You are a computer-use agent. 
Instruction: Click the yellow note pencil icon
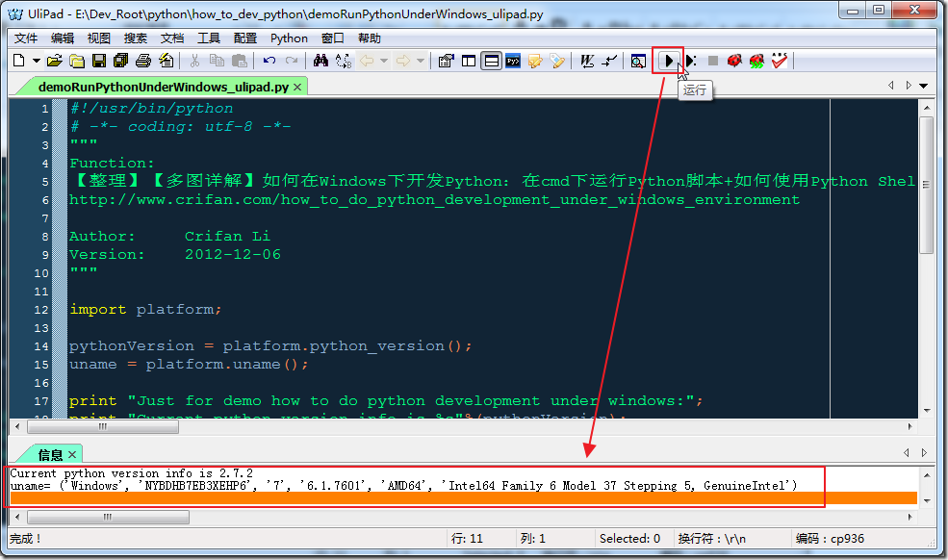click(x=535, y=61)
